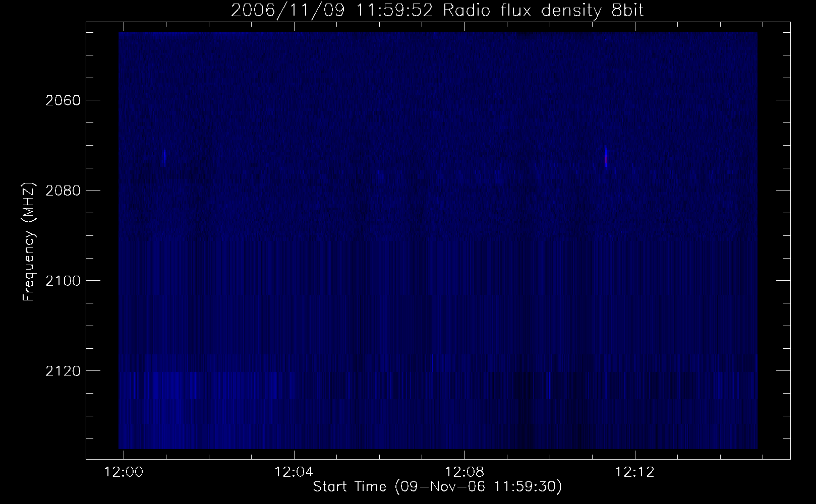Click the 2060 frequency tick label

point(62,100)
